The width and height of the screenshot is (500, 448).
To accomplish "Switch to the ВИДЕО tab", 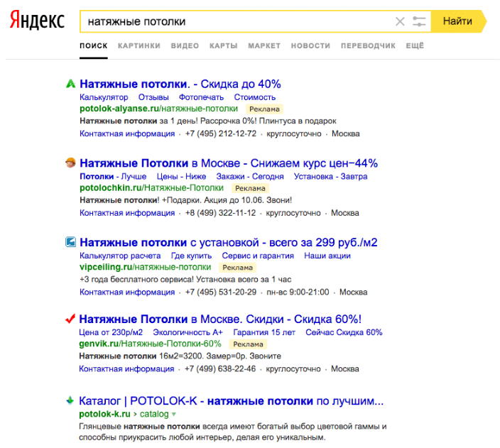I will (185, 46).
